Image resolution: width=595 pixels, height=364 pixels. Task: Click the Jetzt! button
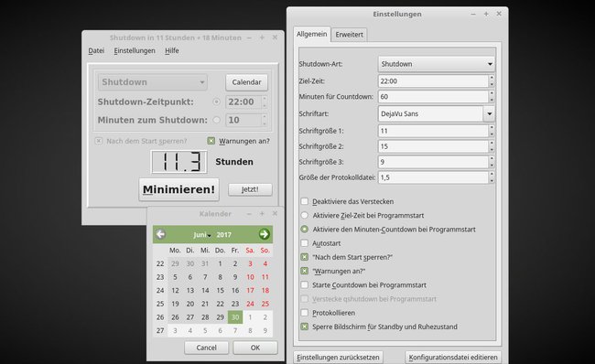tap(250, 189)
